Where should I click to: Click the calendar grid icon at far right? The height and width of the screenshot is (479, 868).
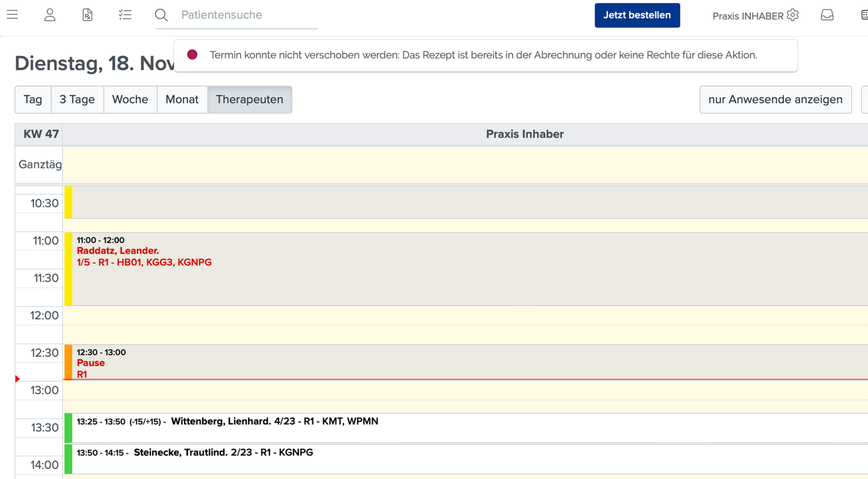pyautogui.click(x=864, y=15)
